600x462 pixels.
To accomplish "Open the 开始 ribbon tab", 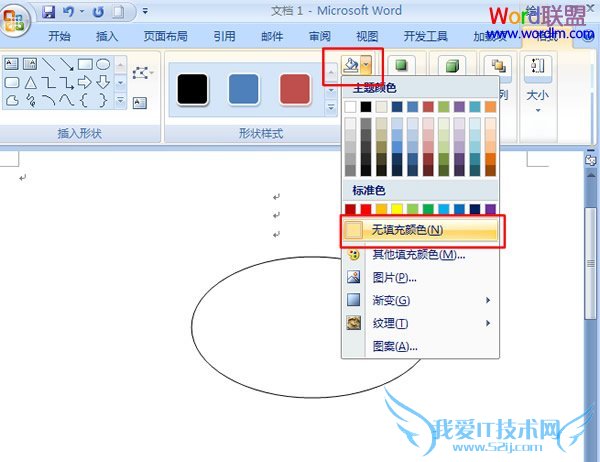I will click(x=59, y=36).
